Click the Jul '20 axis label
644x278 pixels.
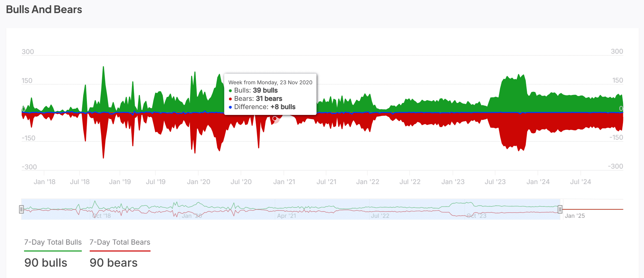(241, 182)
